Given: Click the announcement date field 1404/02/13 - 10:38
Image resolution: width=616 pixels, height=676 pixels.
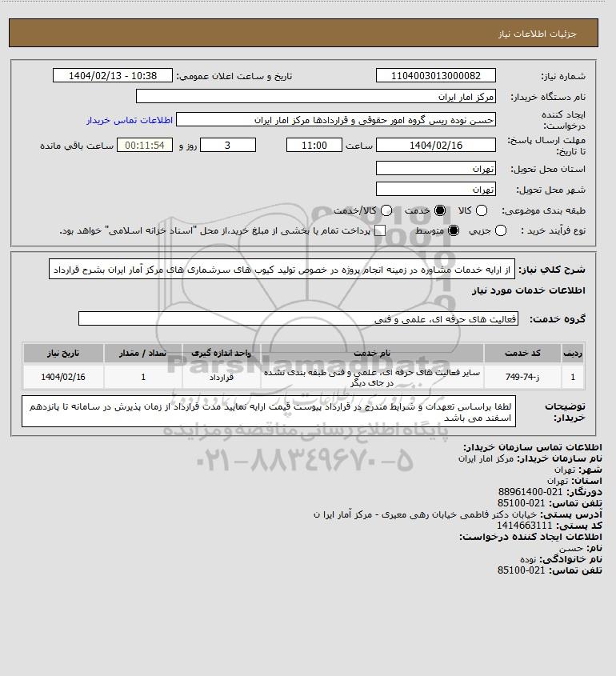Looking at the screenshot, I should point(113,75).
